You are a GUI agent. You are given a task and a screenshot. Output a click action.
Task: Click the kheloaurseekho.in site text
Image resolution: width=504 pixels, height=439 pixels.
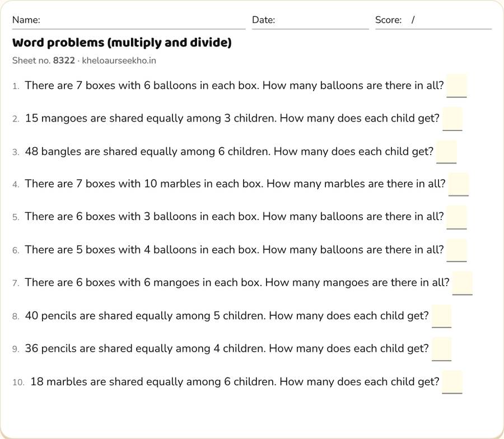[x=119, y=60]
